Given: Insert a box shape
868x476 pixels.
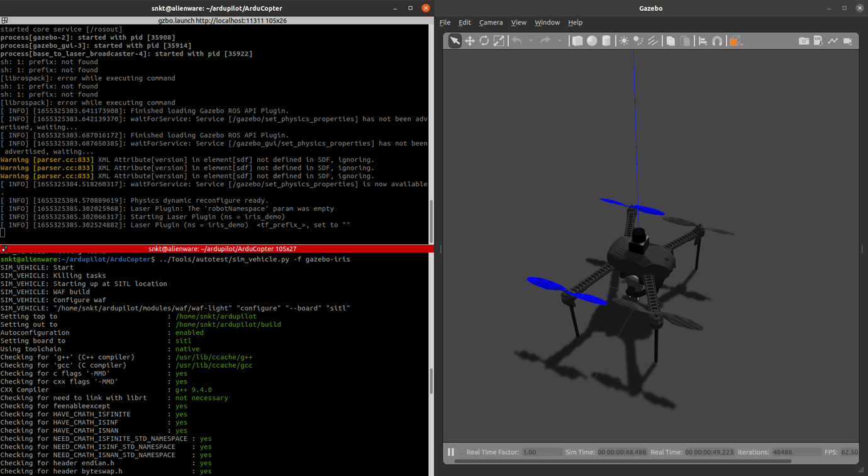Looking at the screenshot, I should click(577, 41).
